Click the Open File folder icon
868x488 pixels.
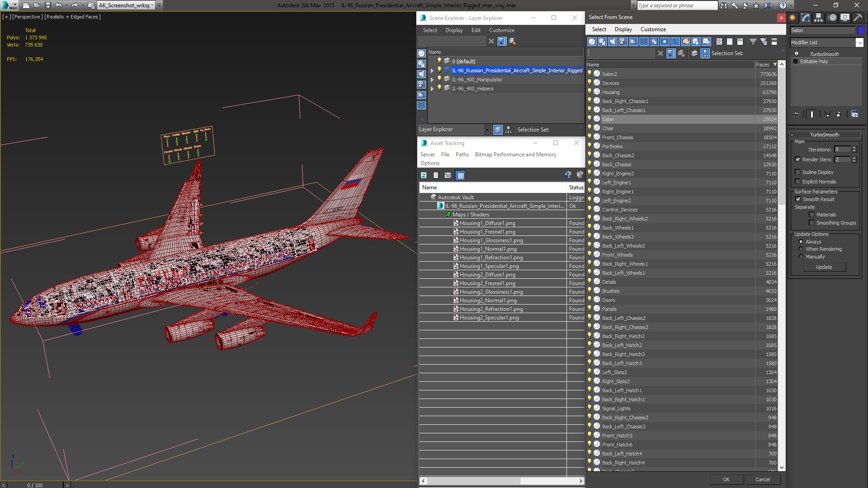37,5
